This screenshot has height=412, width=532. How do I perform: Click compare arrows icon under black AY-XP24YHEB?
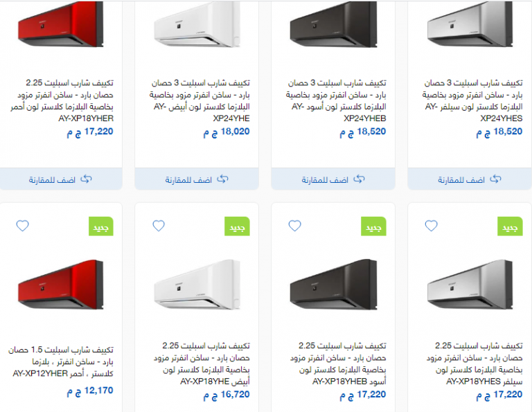tap(359, 179)
